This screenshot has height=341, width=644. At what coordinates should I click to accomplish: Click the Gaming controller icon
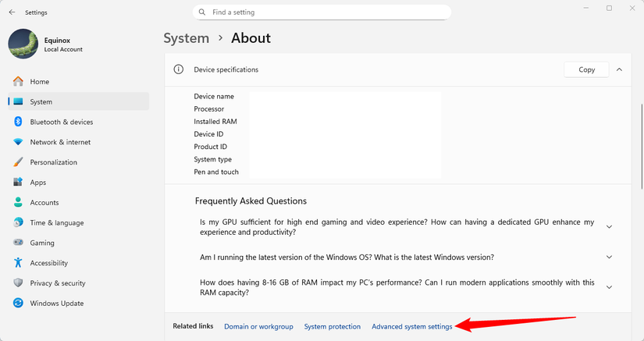click(18, 243)
